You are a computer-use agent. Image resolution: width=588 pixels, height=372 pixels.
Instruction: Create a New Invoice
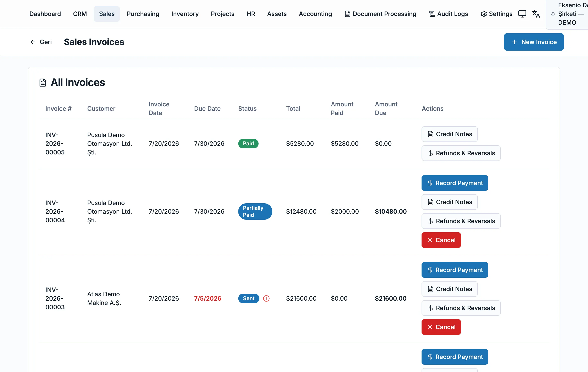pos(534,42)
